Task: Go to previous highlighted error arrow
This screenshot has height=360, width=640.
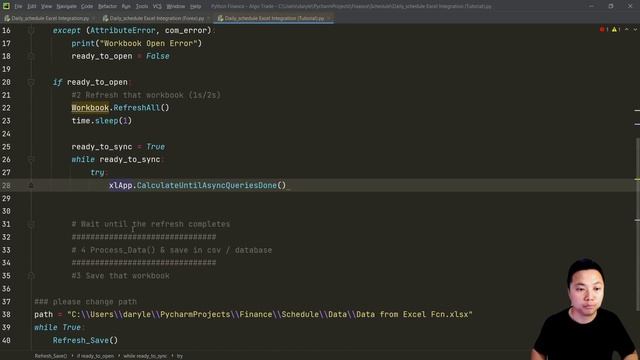Action: (x=627, y=30)
